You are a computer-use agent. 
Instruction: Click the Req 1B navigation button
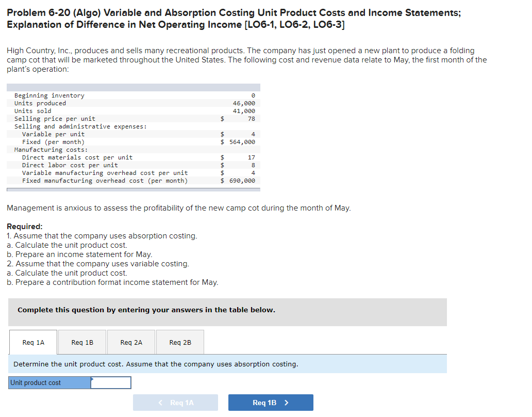pos(270,403)
